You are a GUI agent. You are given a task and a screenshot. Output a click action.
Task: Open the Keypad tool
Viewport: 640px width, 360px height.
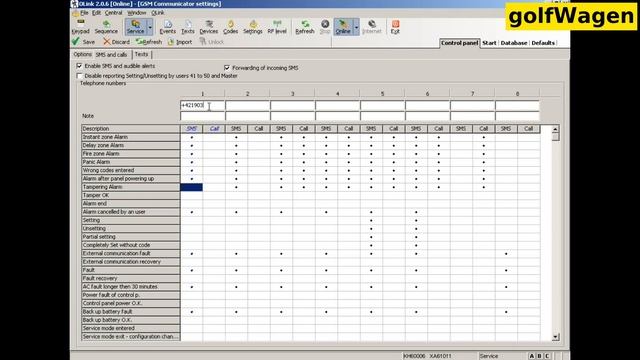[x=81, y=27]
